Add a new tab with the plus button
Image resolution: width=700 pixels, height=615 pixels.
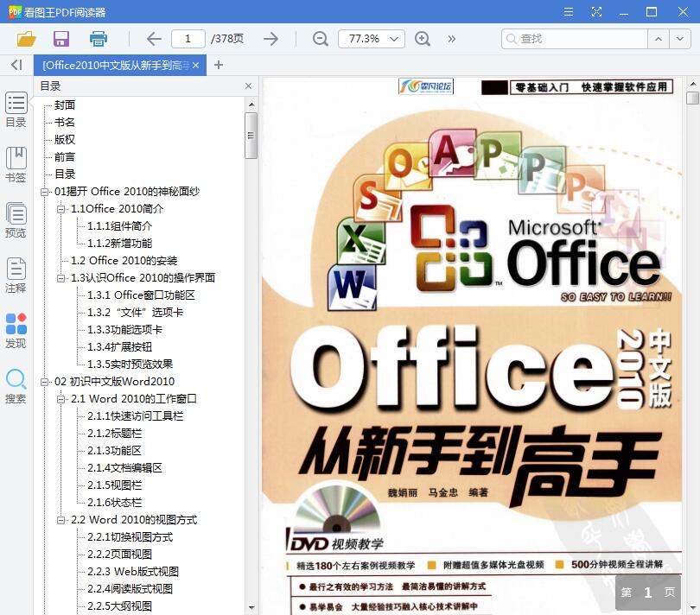pyautogui.click(x=219, y=65)
